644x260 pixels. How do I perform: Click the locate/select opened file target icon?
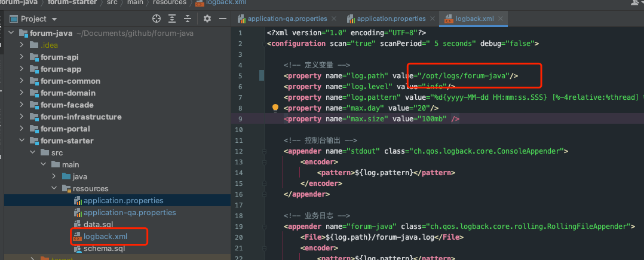(156, 19)
